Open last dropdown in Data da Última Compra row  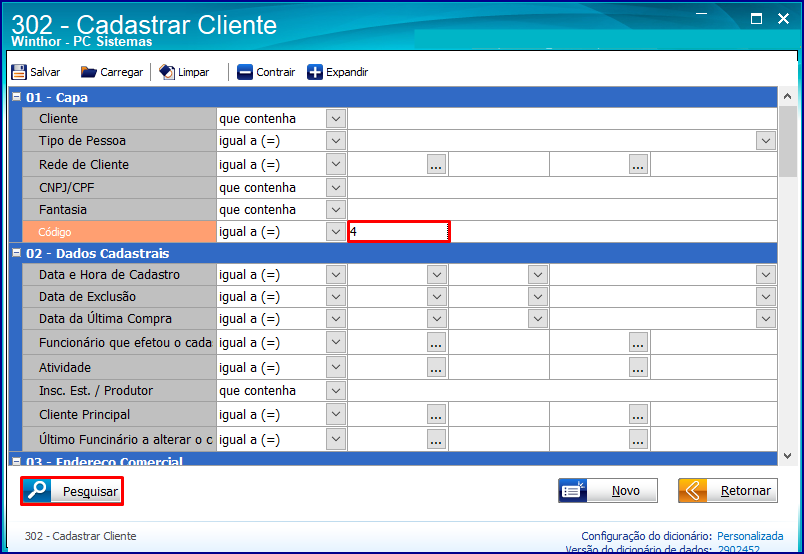(766, 319)
